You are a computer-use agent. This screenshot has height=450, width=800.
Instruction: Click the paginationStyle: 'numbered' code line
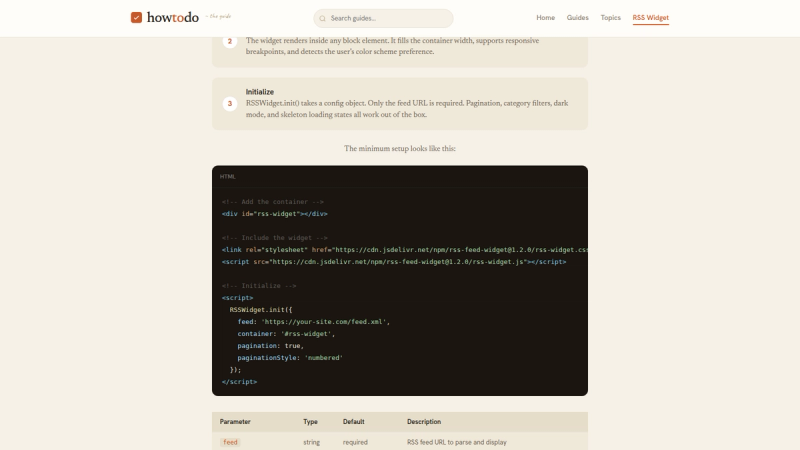[x=290, y=358]
